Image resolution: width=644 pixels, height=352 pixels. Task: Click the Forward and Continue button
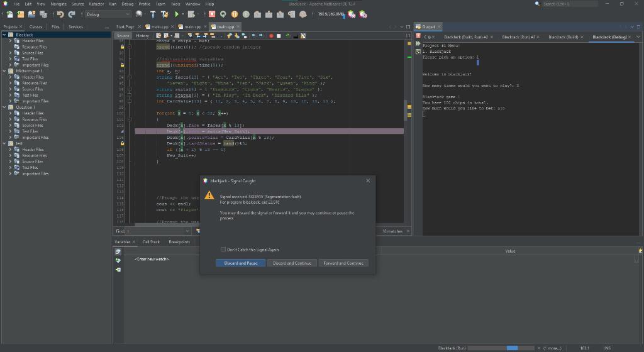343,263
